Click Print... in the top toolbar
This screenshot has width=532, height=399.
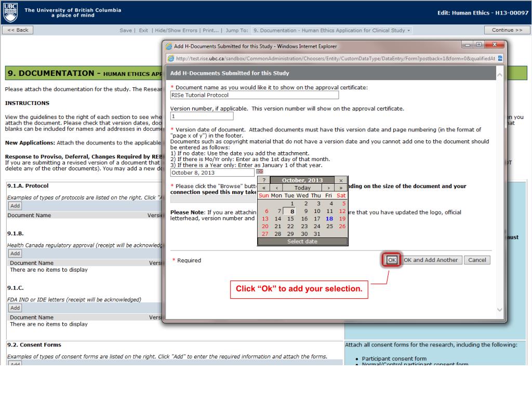pyautogui.click(x=211, y=30)
